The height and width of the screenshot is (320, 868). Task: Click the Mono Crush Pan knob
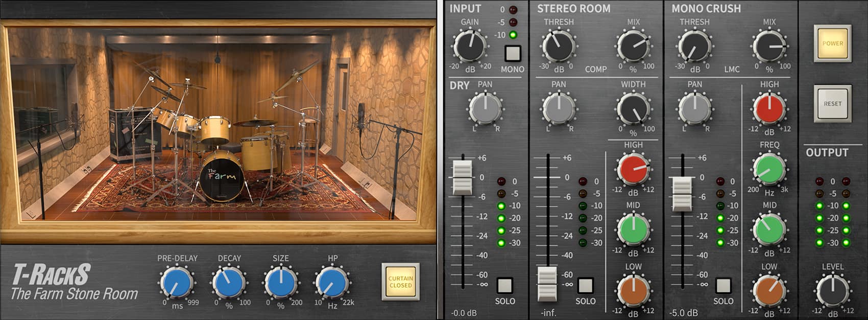(x=694, y=108)
